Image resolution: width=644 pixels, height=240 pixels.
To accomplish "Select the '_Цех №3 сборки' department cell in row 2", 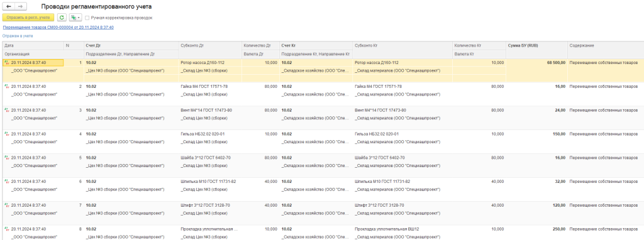I will coord(131,94).
